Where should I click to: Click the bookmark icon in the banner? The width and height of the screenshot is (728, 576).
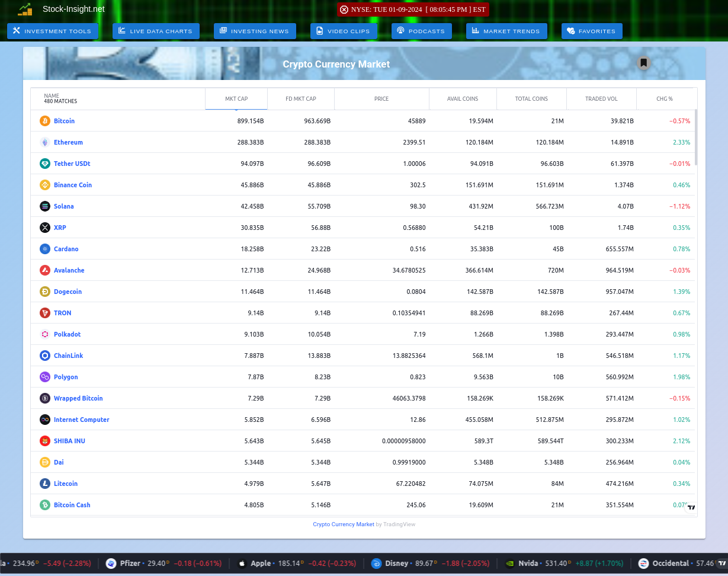click(x=644, y=63)
